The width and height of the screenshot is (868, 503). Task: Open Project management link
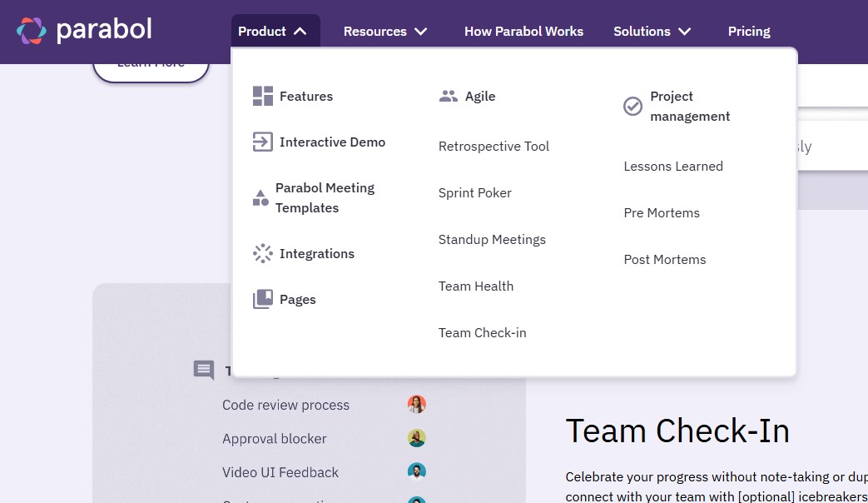click(690, 106)
